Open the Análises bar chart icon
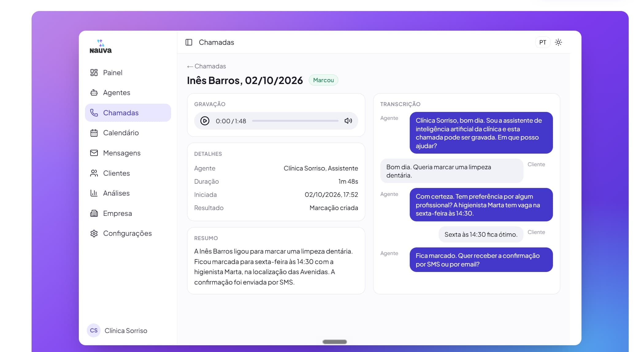The height and width of the screenshot is (352, 644). point(94,193)
